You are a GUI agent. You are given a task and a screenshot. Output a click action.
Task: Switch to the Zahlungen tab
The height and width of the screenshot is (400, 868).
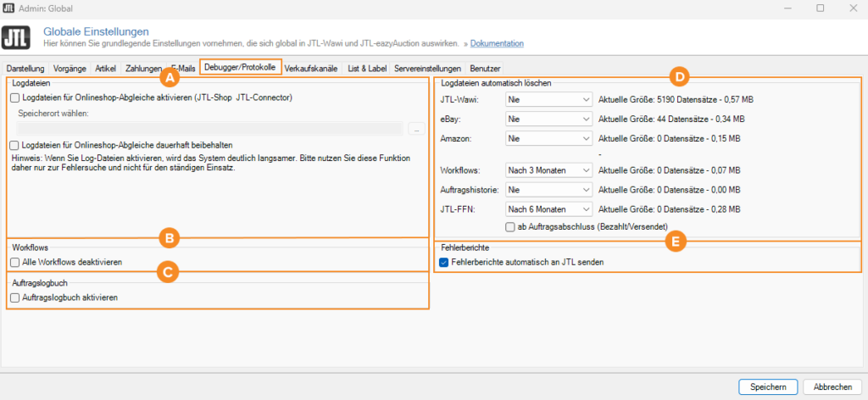coord(143,69)
